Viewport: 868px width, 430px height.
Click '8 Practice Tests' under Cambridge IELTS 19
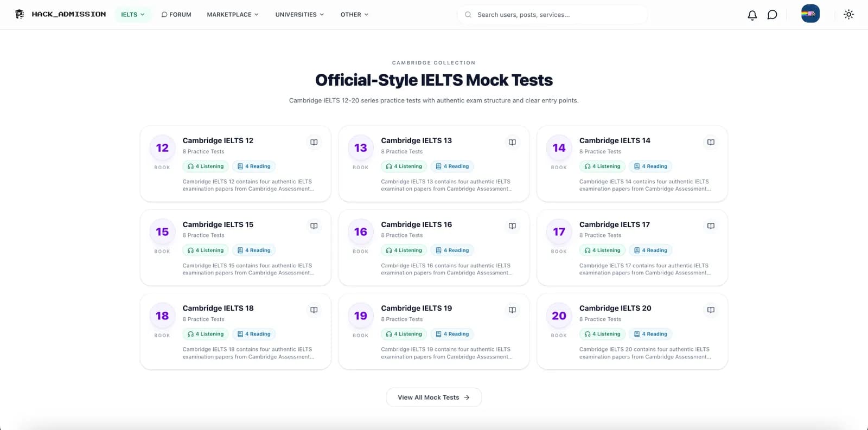401,319
